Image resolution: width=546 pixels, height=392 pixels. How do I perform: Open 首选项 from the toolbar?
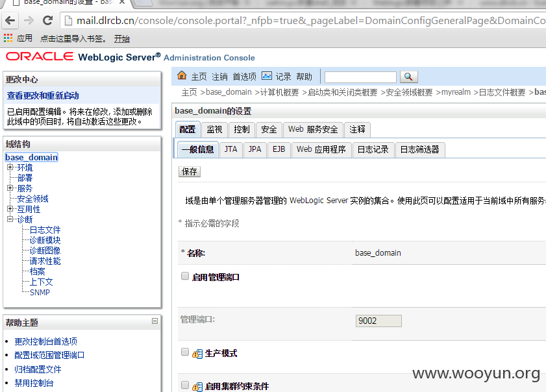(x=245, y=77)
